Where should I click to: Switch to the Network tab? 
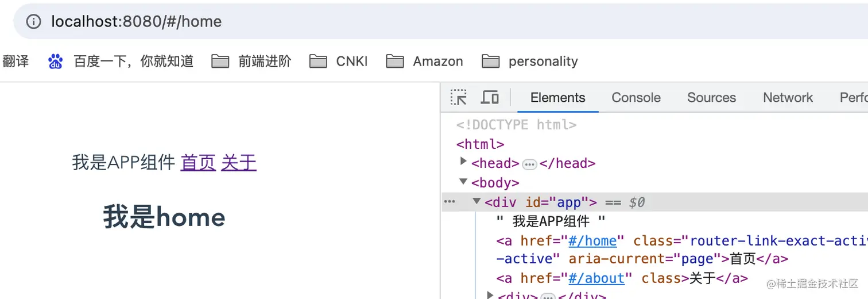click(788, 98)
